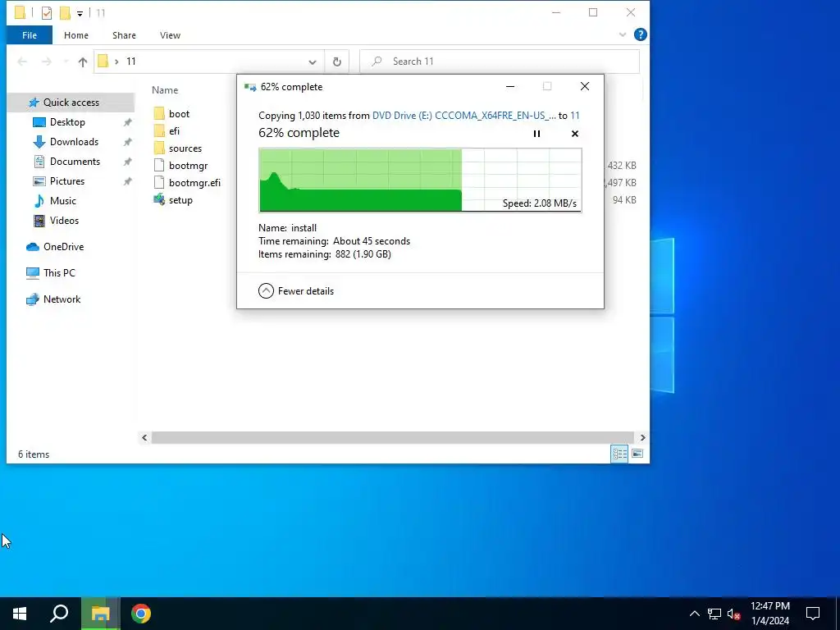
Task: Open the network status tray icon
Action: (x=714, y=614)
